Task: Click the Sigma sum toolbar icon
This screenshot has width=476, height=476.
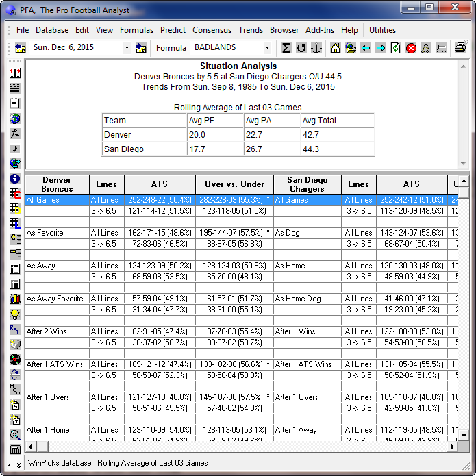Action: click(x=286, y=48)
